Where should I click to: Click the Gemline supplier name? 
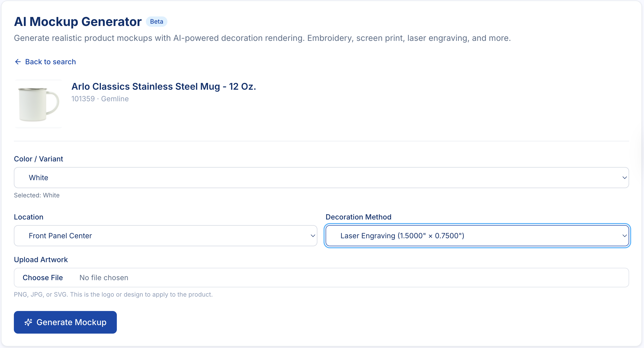click(115, 98)
